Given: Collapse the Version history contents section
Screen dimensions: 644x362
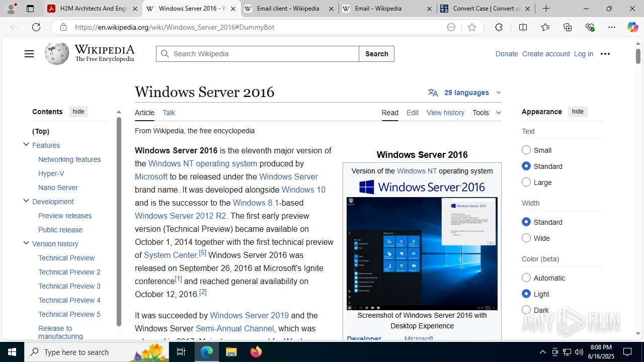Looking at the screenshot, I should (x=26, y=243).
